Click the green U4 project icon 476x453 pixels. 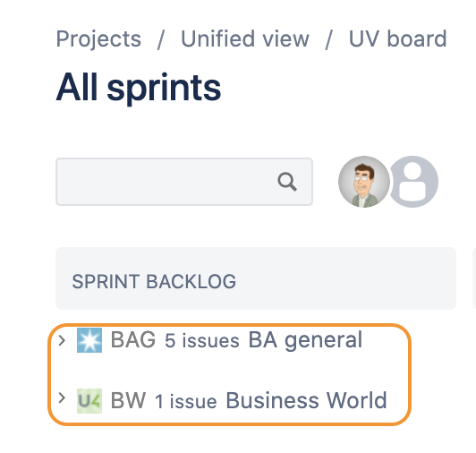click(89, 401)
